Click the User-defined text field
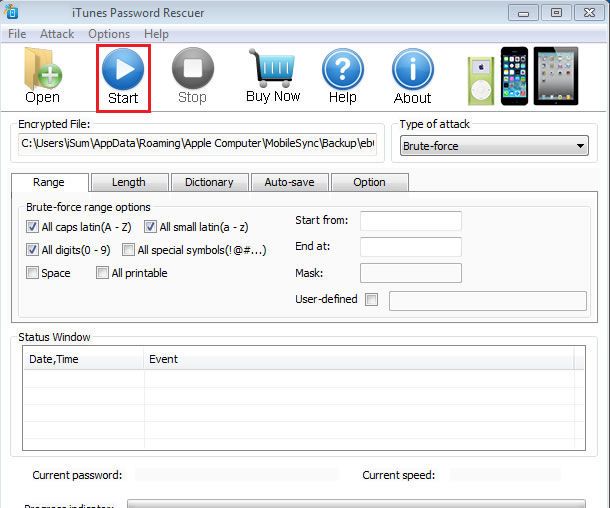The width and height of the screenshot is (610, 508). (488, 301)
